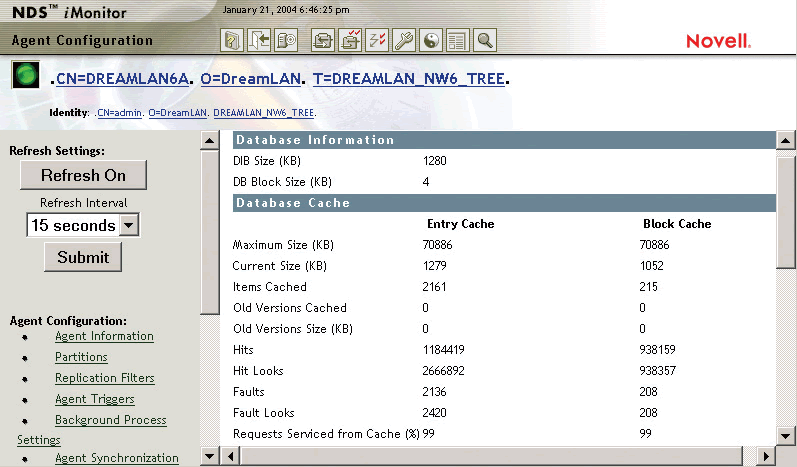Click the magnifying glass Search icon

point(484,40)
